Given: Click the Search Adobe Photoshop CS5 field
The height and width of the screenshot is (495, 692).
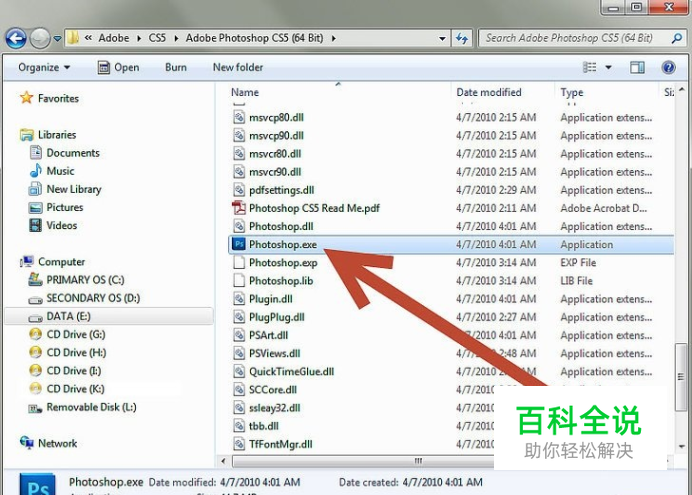Looking at the screenshot, I should (x=582, y=38).
